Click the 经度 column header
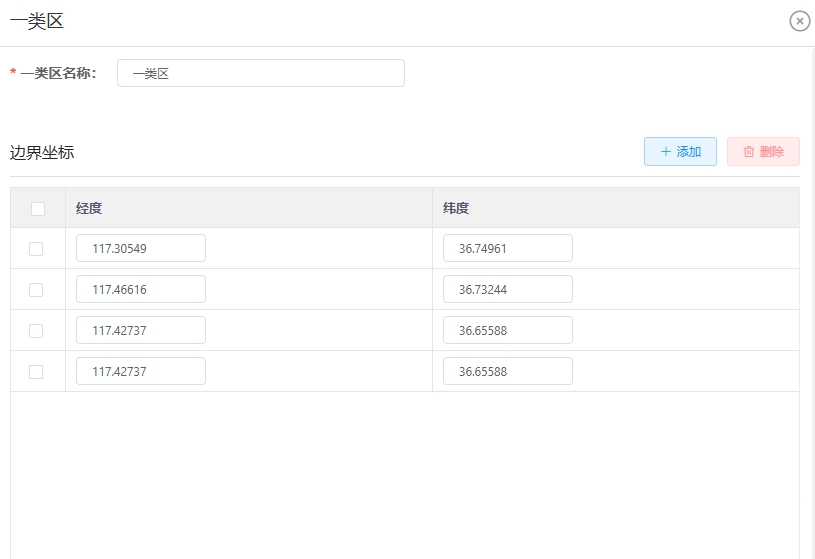This screenshot has width=815, height=559. (89, 208)
